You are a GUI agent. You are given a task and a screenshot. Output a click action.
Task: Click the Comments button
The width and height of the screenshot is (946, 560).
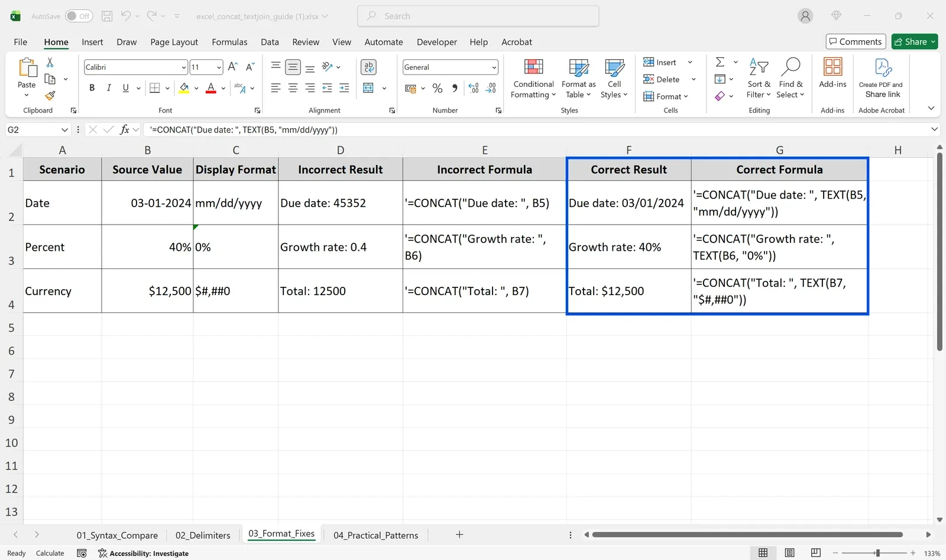856,41
